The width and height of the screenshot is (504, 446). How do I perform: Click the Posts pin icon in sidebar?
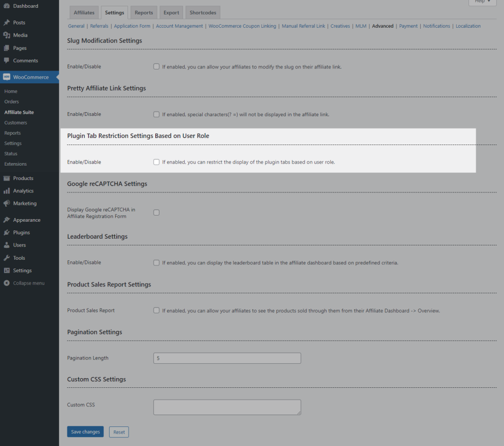tap(7, 23)
